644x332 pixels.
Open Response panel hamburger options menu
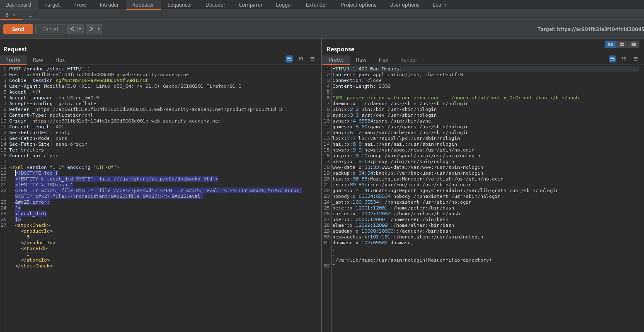636,59
